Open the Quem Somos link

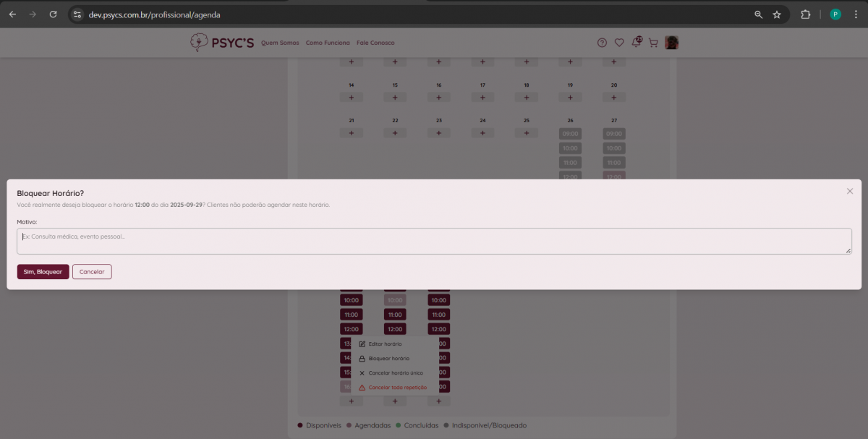tap(280, 43)
